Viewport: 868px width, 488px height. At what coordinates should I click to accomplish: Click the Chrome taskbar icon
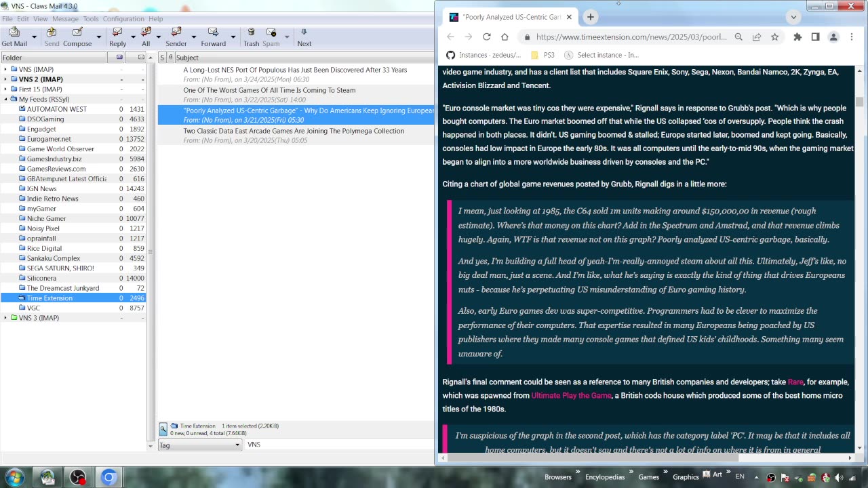click(x=108, y=477)
